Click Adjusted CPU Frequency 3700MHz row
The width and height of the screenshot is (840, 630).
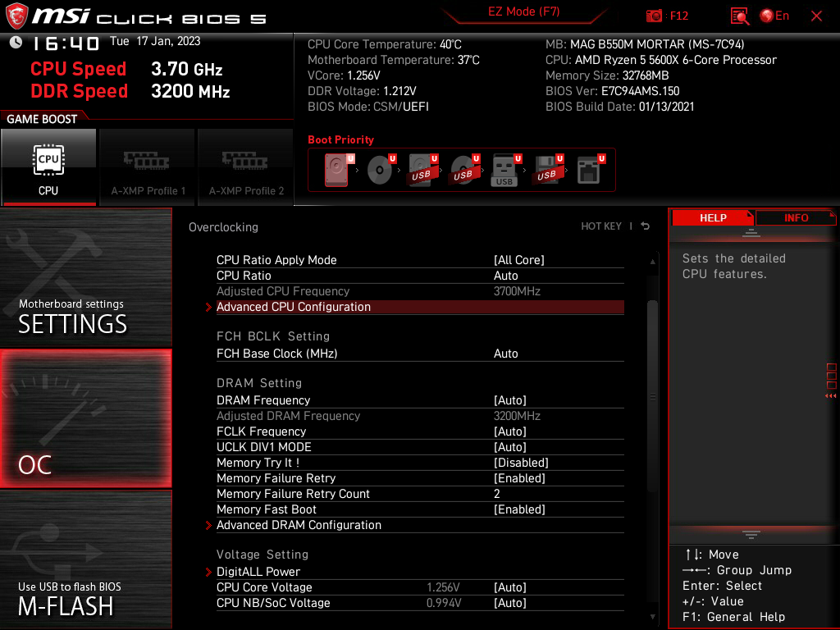click(420, 291)
